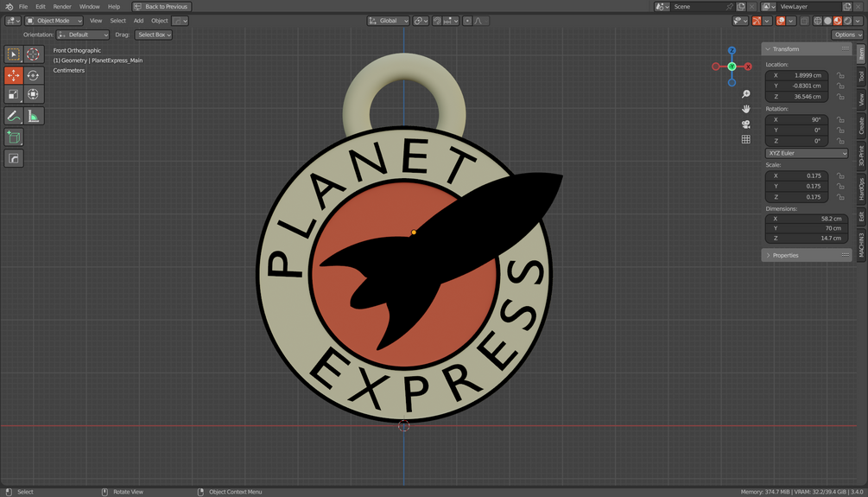Image resolution: width=868 pixels, height=497 pixels.
Task: Open the viewport shading options dropdown
Action: pos(858,21)
